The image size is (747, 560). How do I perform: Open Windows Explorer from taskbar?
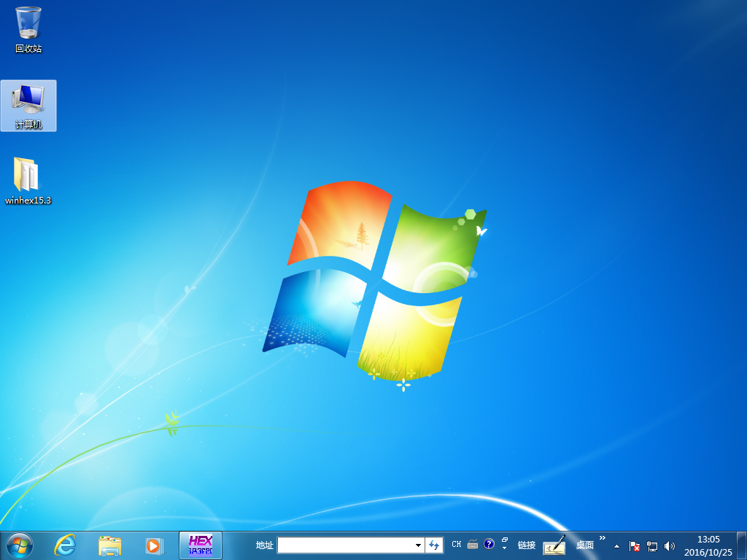(x=110, y=545)
